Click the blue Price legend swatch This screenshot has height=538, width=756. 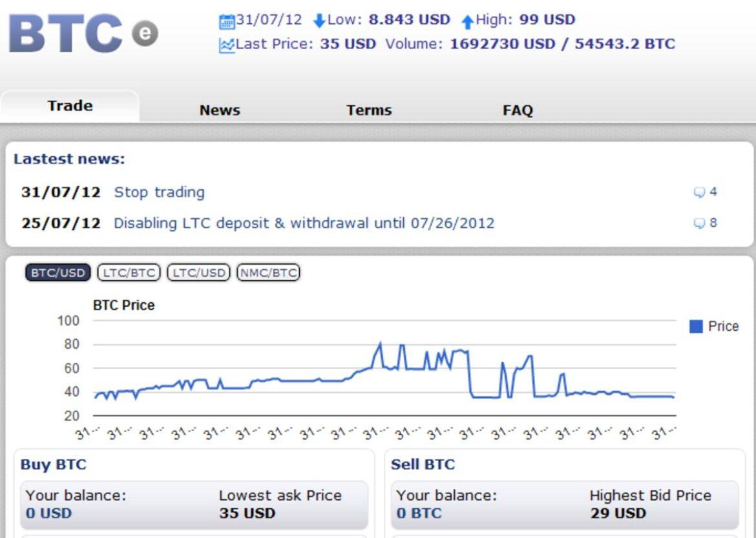pos(696,327)
